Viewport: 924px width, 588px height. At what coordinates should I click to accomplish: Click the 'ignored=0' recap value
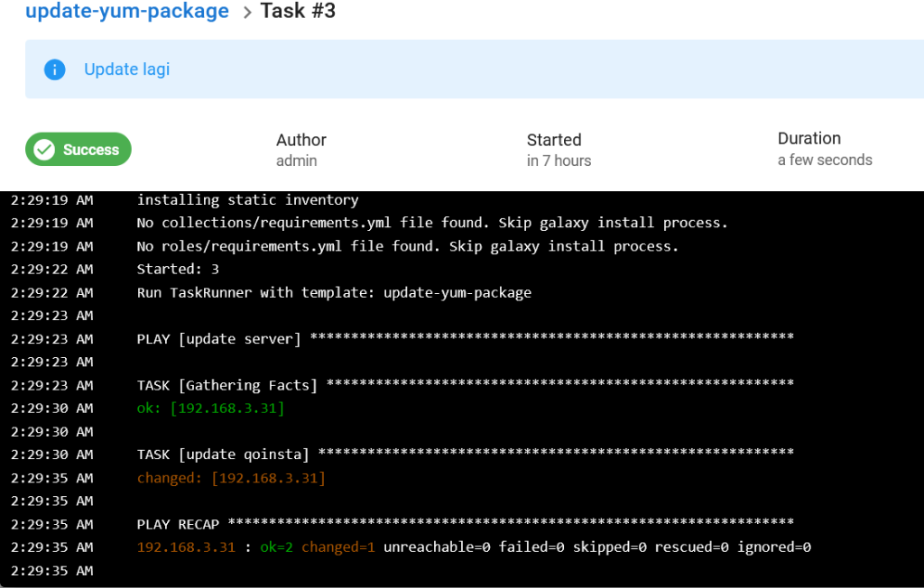[773, 547]
